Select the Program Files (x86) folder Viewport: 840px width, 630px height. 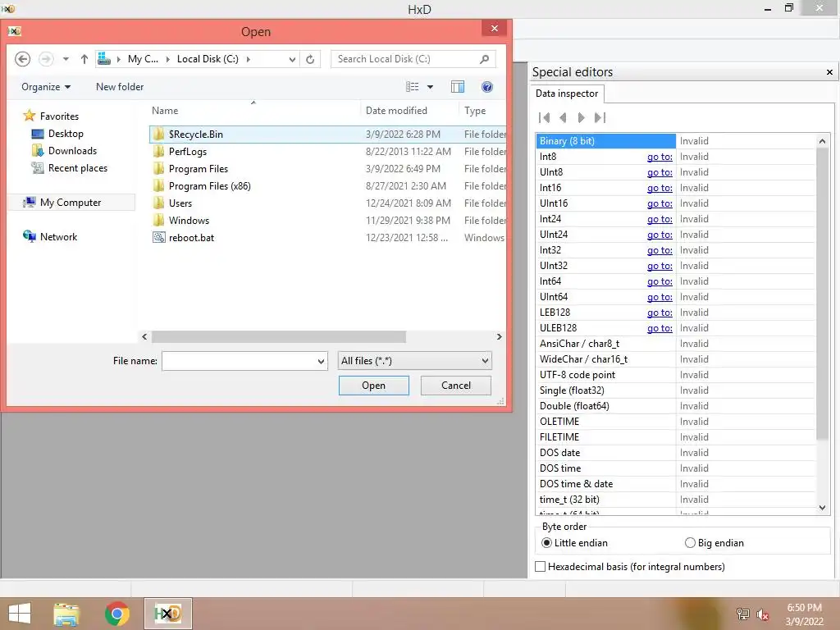(x=209, y=186)
